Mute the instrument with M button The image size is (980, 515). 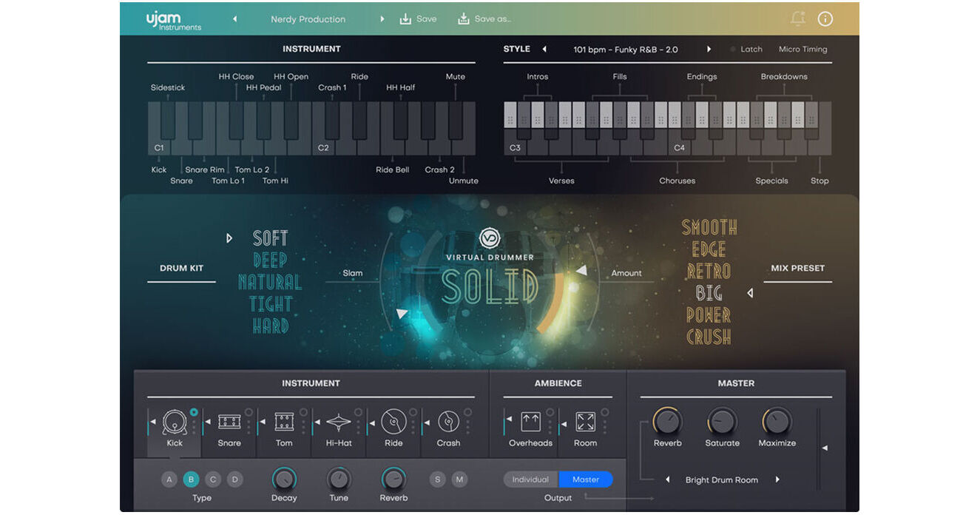[459, 479]
